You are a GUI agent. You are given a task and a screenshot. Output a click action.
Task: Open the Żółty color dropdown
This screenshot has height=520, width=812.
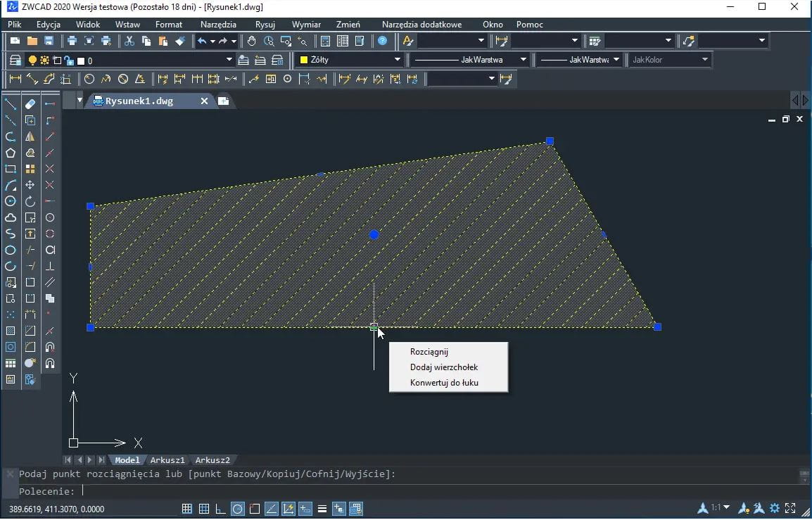(398, 60)
